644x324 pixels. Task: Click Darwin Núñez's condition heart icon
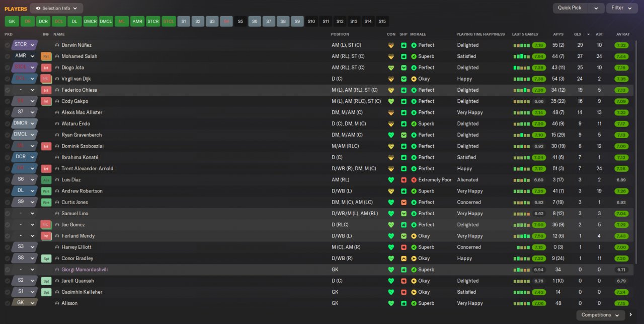pos(391,45)
